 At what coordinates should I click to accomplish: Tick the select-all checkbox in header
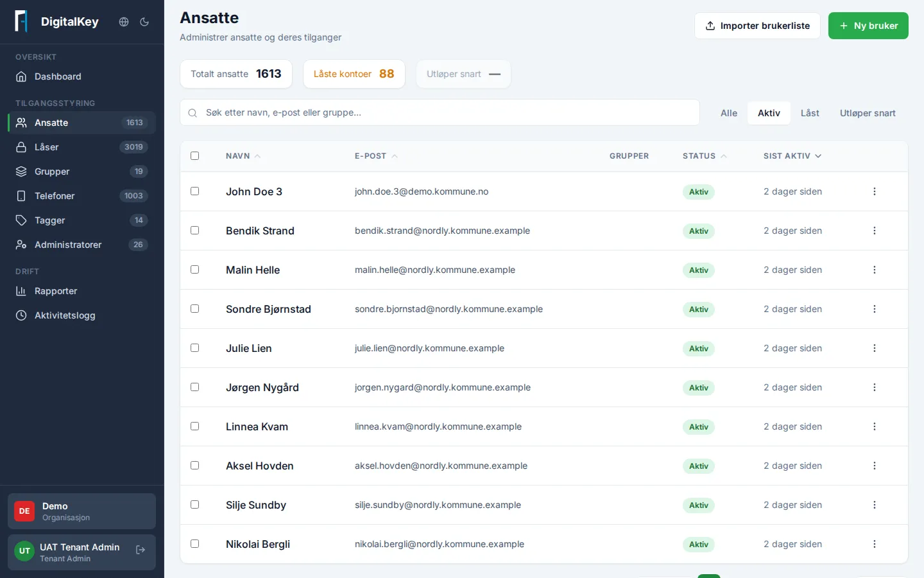coord(195,155)
